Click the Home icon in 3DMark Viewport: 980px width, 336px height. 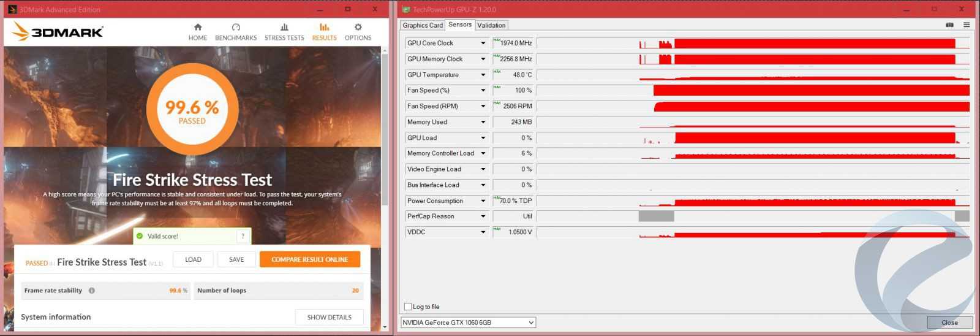(197, 28)
